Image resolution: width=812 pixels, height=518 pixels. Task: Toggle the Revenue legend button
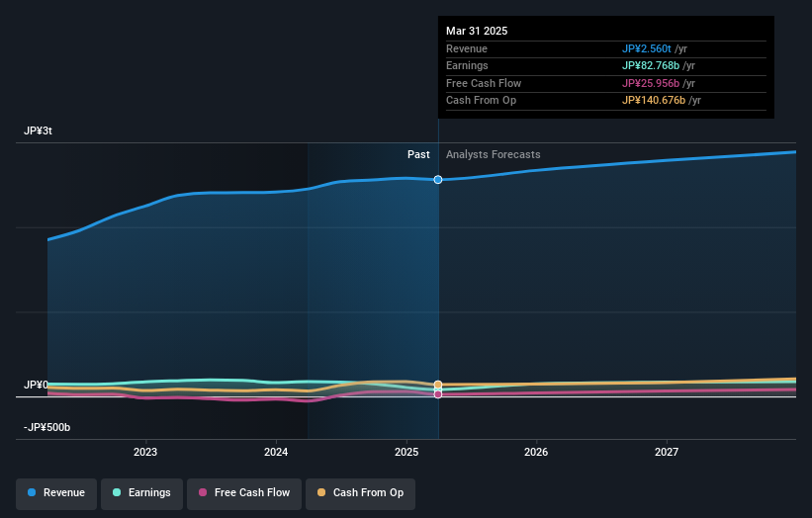(56, 493)
